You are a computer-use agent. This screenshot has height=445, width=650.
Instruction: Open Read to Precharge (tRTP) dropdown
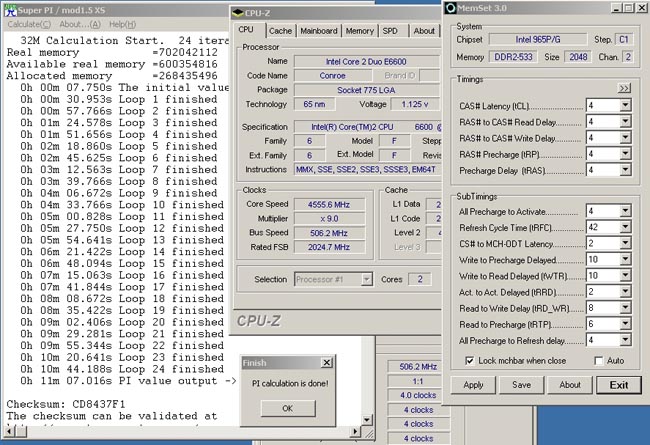(625, 324)
